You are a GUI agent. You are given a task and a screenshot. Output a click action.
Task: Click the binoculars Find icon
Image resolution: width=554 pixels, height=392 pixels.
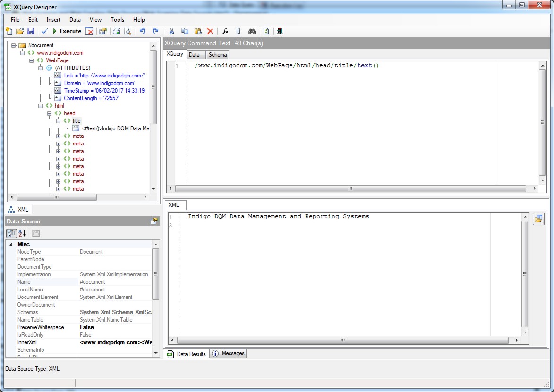(x=252, y=31)
